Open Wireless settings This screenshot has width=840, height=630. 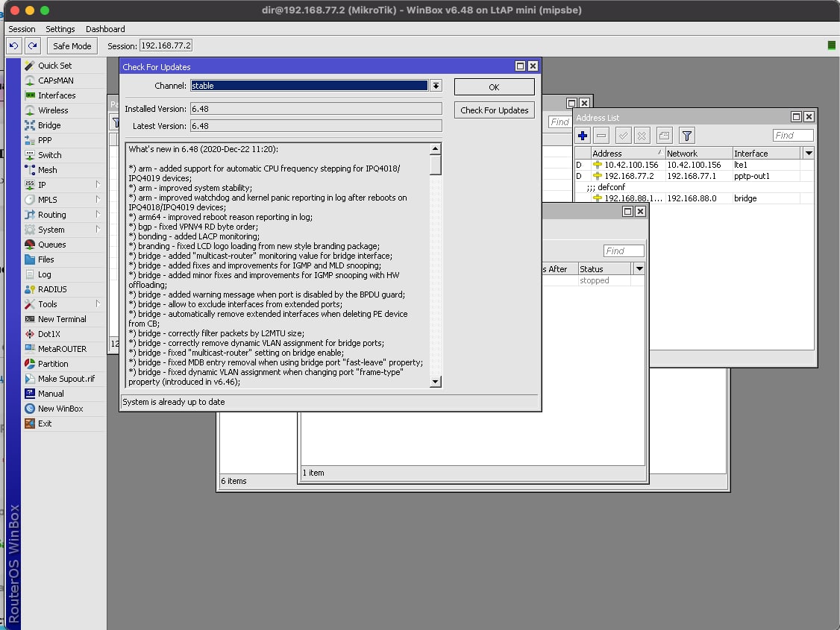tap(53, 110)
